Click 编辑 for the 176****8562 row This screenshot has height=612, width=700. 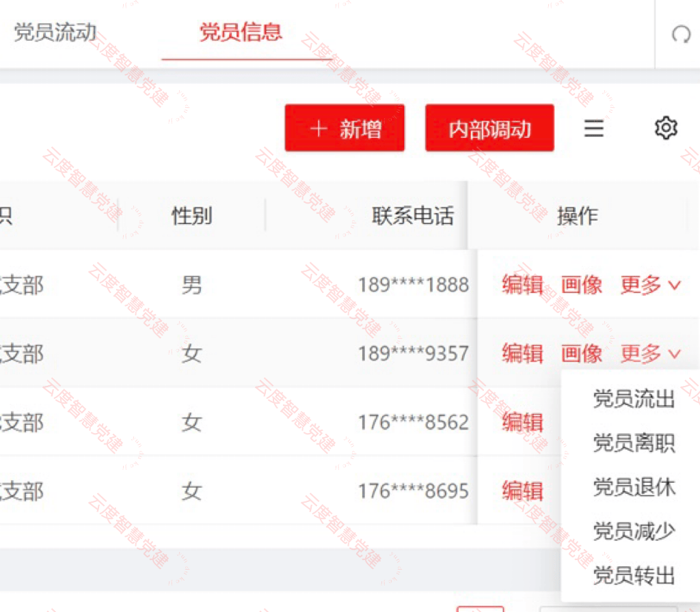(x=522, y=422)
